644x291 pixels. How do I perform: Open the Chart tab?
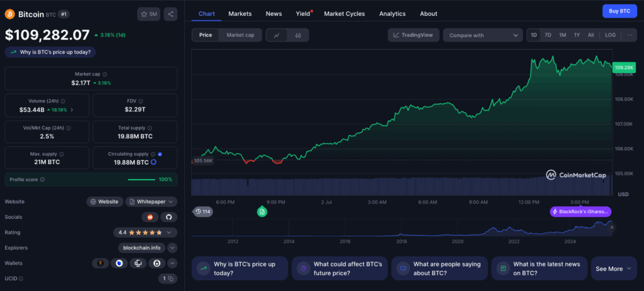tap(206, 14)
